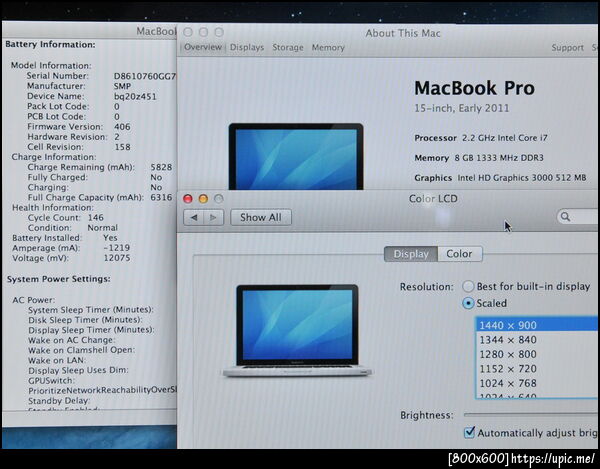
Task: Click the Show All button
Action: tap(261, 217)
